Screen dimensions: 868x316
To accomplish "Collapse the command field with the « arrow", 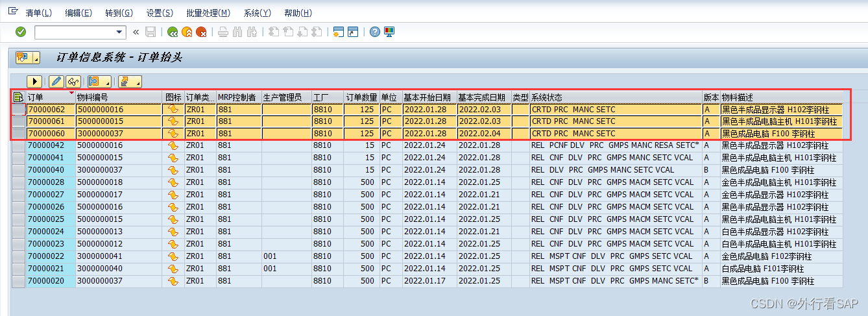I will 136,32.
